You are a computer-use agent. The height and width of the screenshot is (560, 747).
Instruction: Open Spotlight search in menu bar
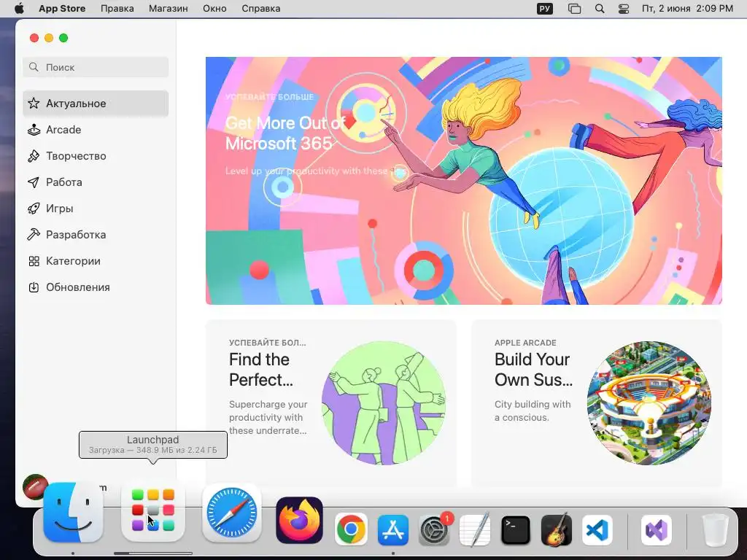coord(600,9)
